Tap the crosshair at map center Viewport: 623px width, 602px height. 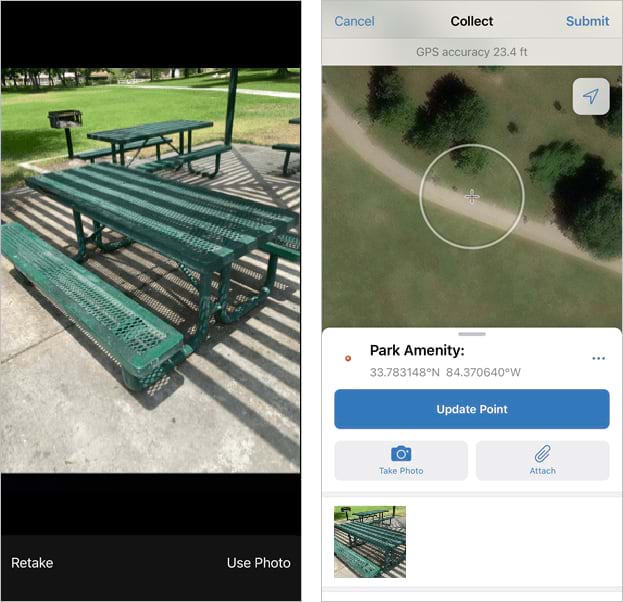click(x=472, y=197)
